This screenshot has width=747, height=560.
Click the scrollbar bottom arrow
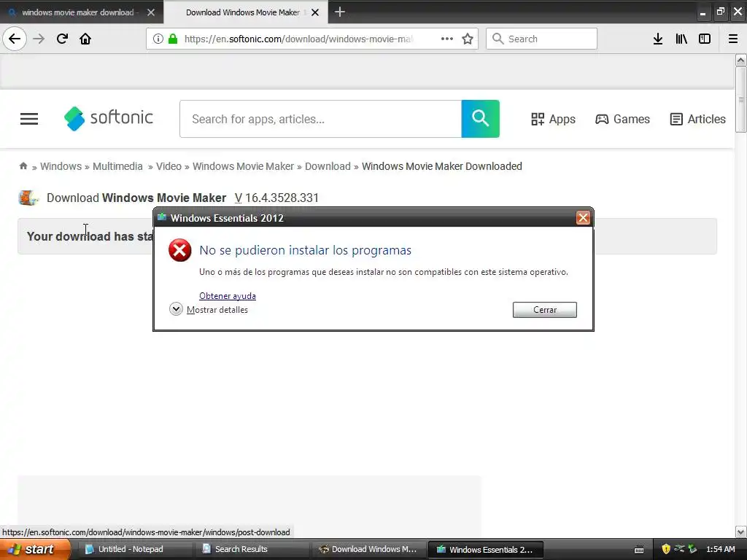(741, 532)
